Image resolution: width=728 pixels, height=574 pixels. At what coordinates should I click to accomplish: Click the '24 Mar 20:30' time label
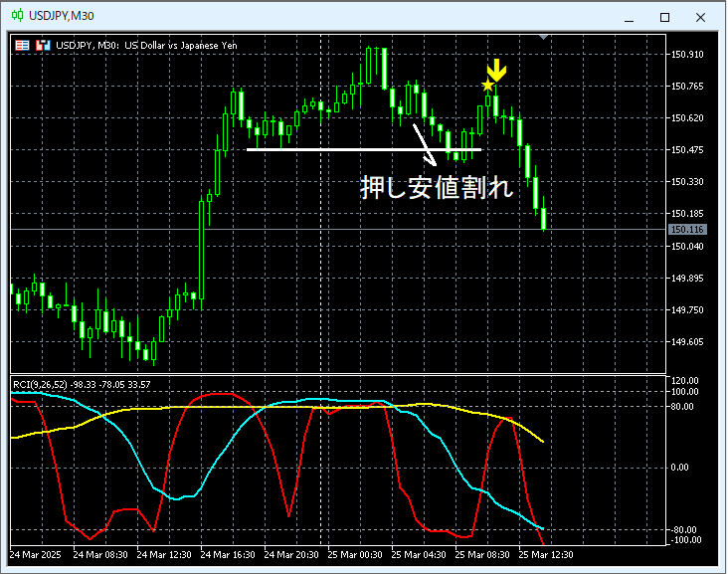pos(291,555)
